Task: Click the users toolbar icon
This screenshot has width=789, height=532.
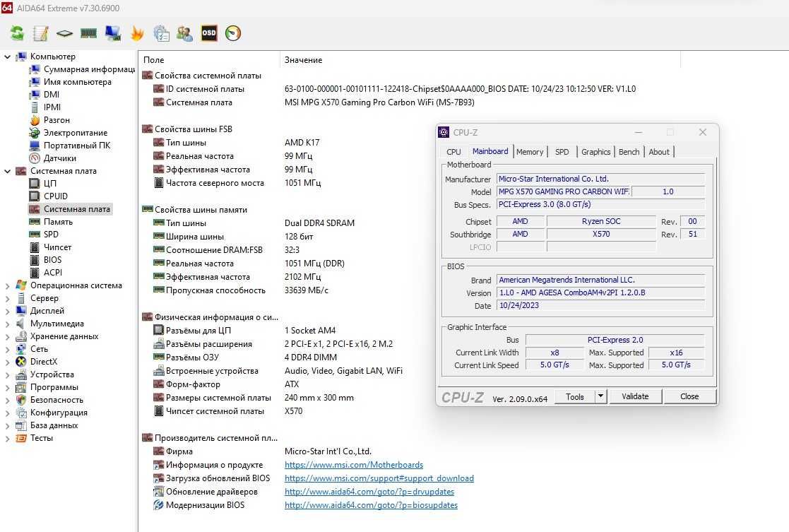Action: (x=184, y=34)
